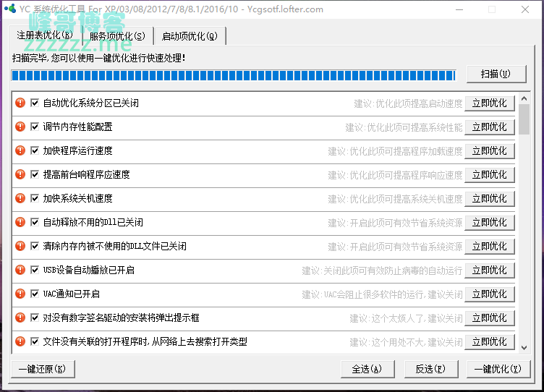Click the warning icon next to 调节内存性能配置

tap(20, 127)
